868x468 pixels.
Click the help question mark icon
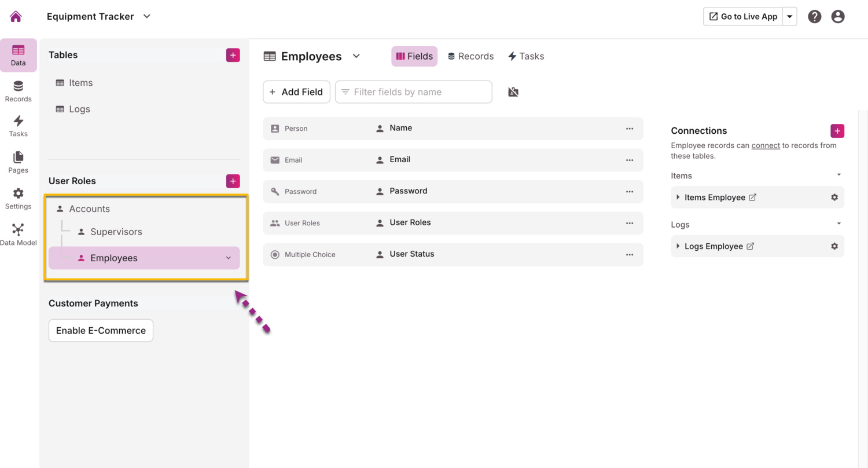(815, 16)
